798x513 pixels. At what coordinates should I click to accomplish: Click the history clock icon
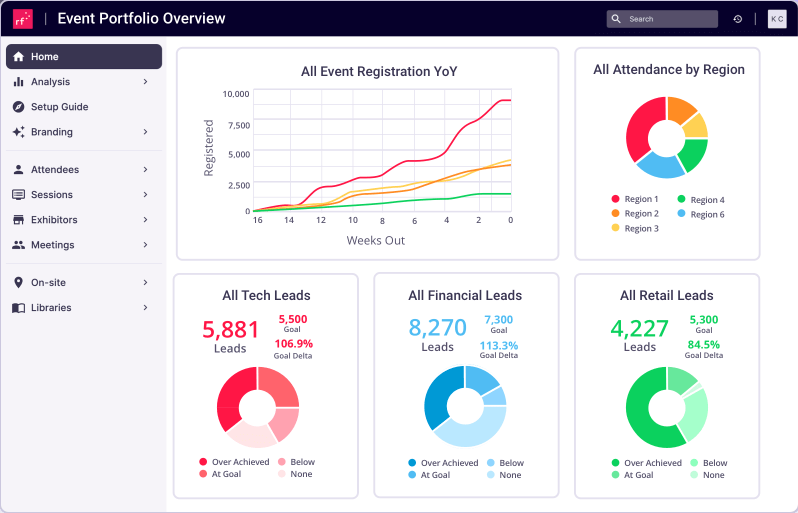coord(738,19)
